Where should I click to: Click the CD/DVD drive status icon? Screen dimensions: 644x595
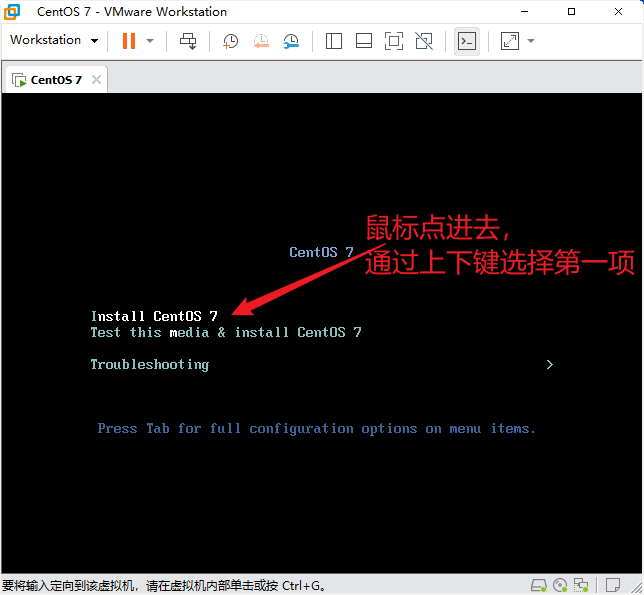(x=560, y=585)
